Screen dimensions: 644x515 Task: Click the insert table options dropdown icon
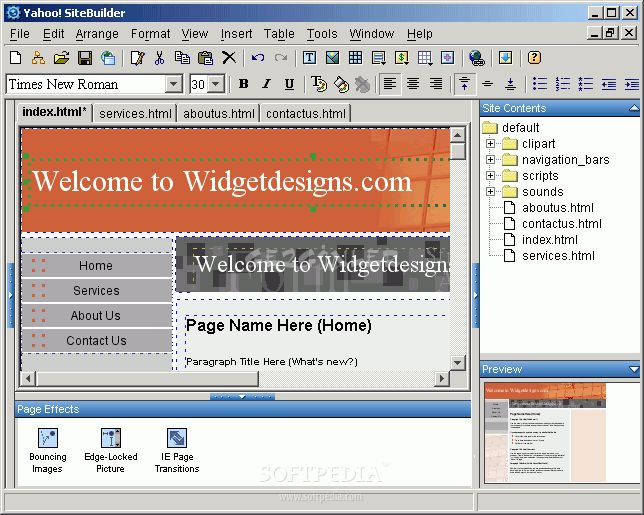tap(424, 58)
